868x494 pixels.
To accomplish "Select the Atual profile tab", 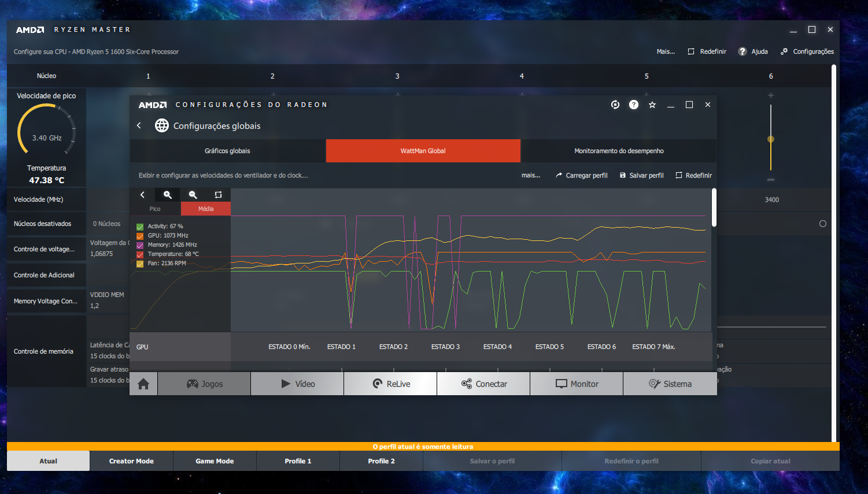I will 48,461.
